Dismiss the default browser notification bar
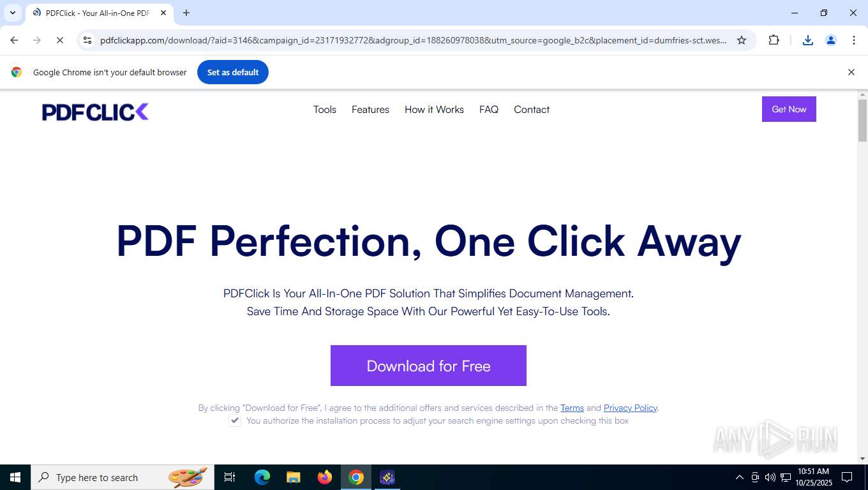This screenshot has width=868, height=490. point(851,72)
